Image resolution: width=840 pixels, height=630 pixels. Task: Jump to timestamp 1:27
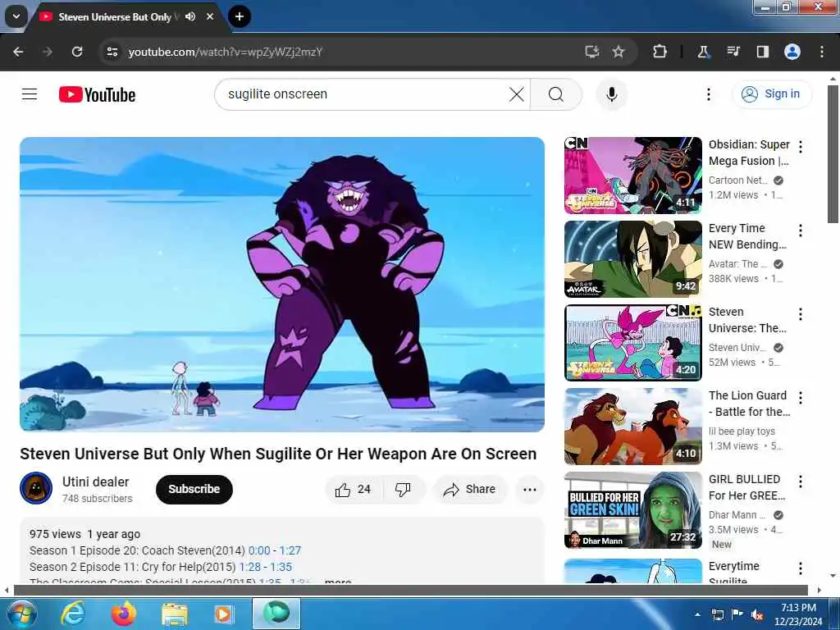(x=290, y=550)
